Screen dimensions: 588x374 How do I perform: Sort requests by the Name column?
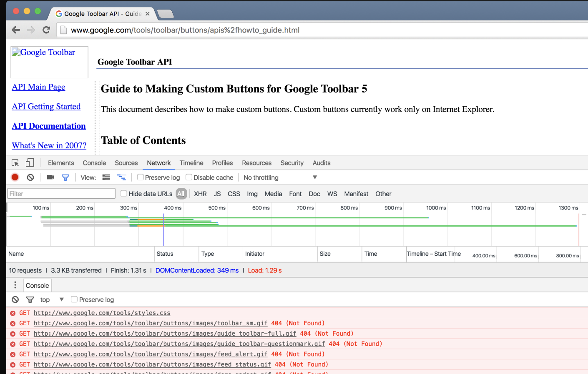coord(80,254)
